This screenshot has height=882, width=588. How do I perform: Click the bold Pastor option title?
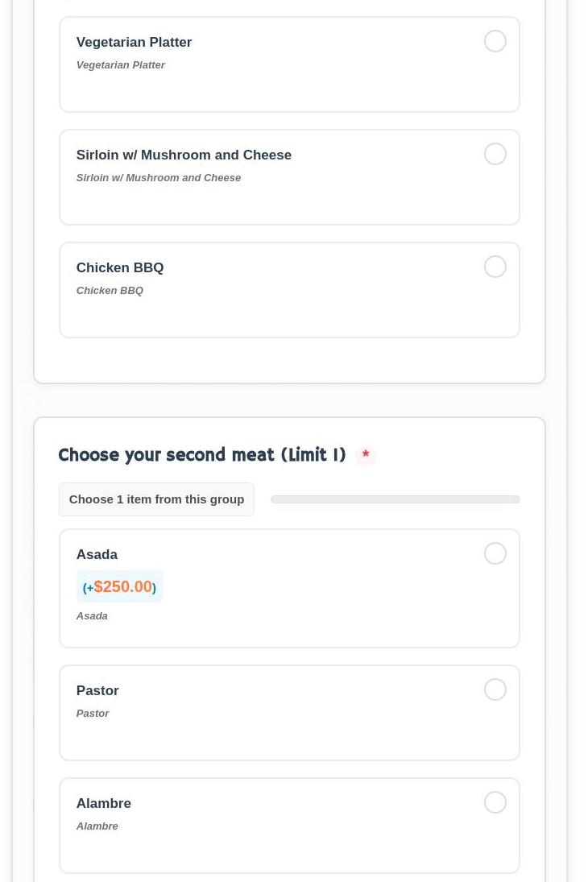click(x=97, y=690)
